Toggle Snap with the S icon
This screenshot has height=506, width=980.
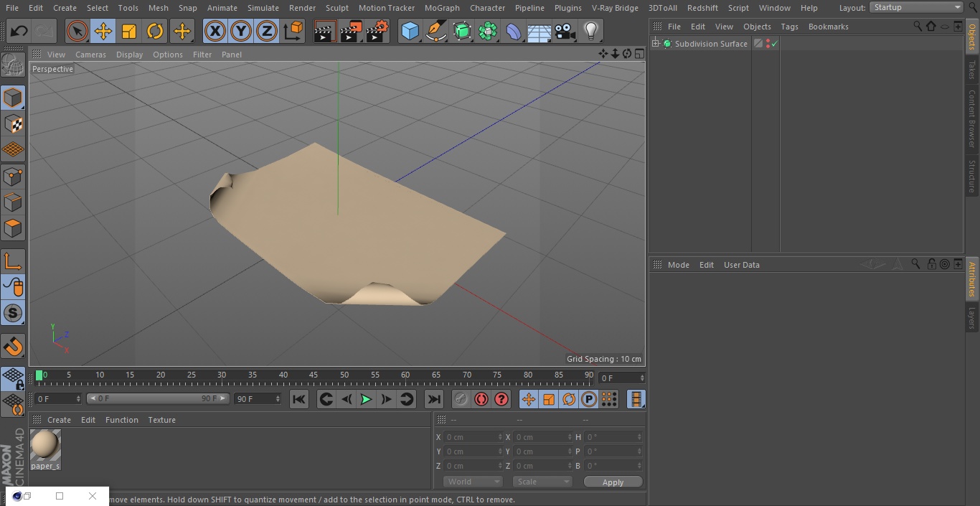(x=13, y=313)
